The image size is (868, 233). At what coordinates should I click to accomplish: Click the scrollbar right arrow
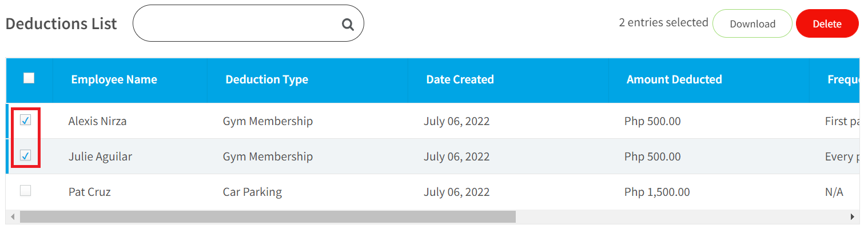852,217
